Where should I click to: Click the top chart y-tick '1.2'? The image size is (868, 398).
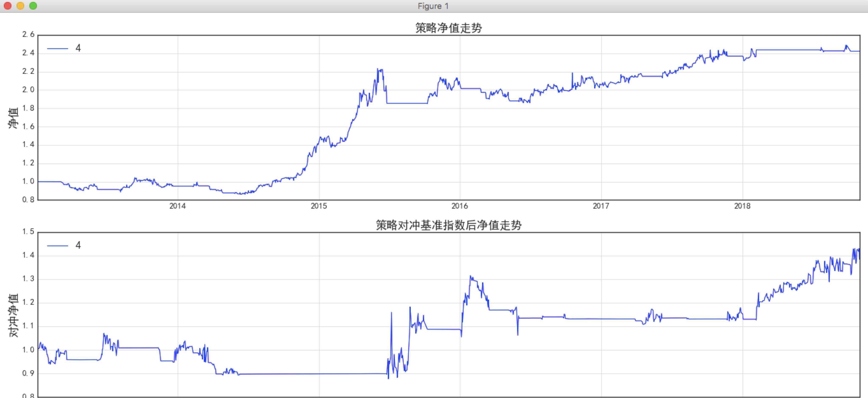coord(28,163)
